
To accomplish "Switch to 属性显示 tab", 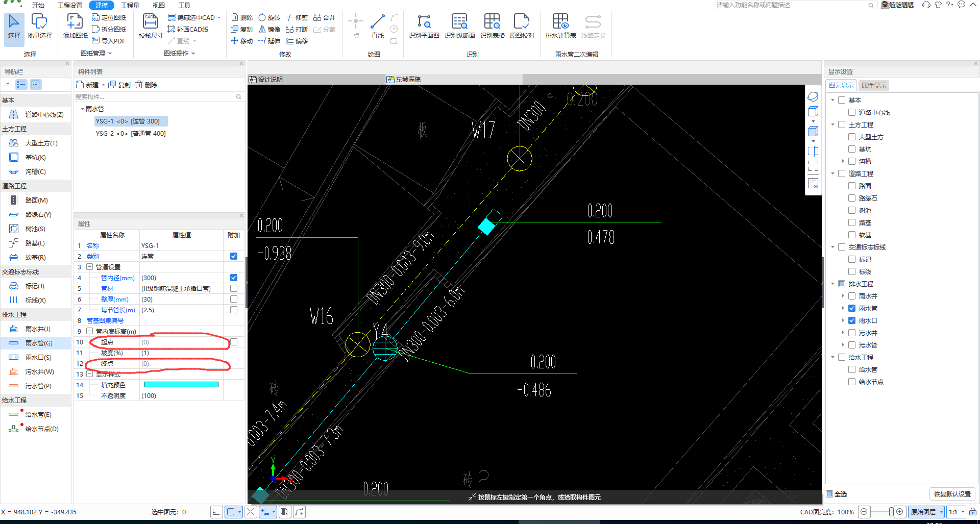I will [873, 85].
